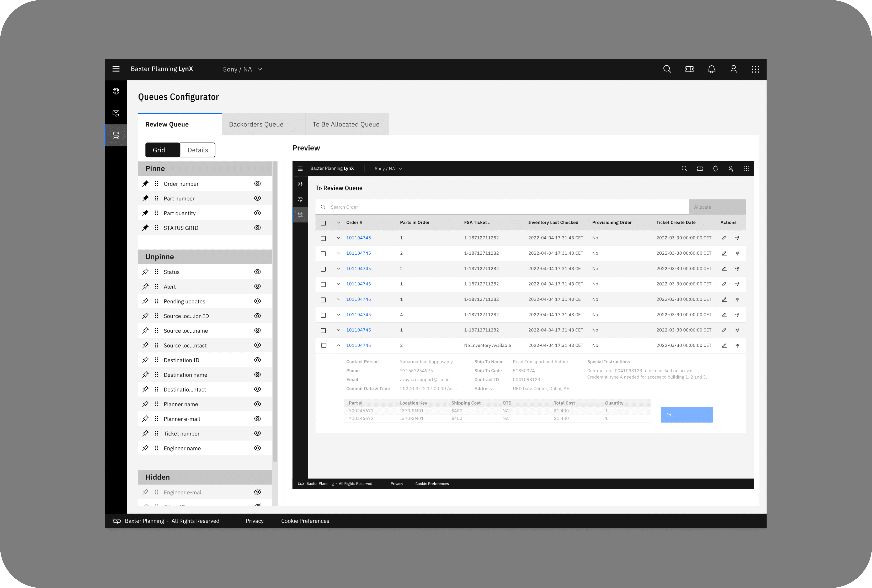Check the select-all checkbox in Order header

[x=323, y=223]
